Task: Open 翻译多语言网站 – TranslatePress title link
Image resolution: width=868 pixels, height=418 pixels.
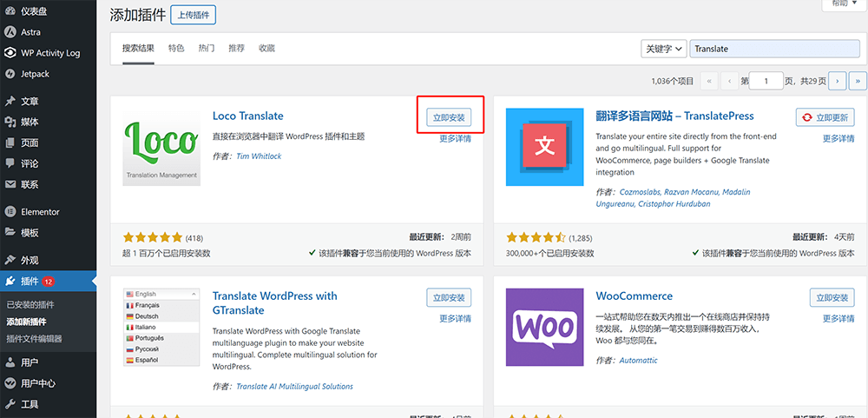Action: 674,116
